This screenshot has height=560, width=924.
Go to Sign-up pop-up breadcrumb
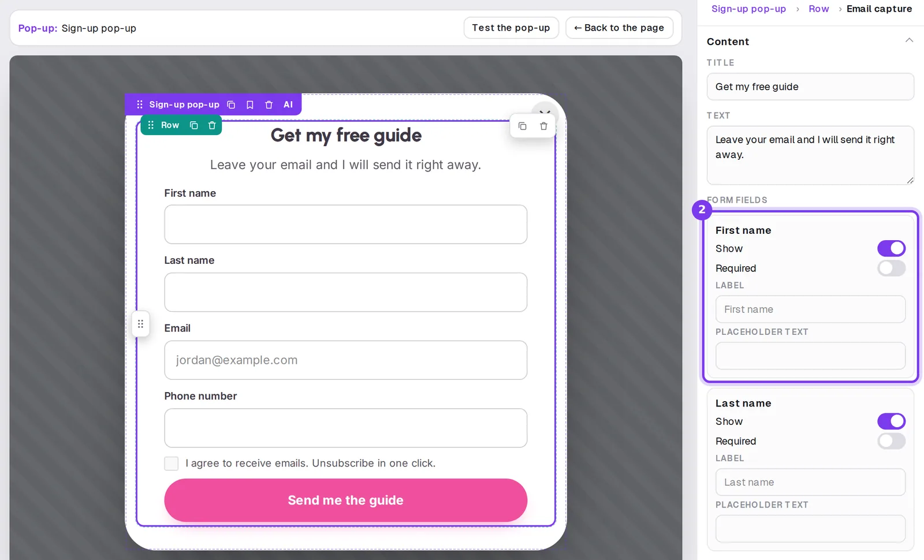coord(748,9)
